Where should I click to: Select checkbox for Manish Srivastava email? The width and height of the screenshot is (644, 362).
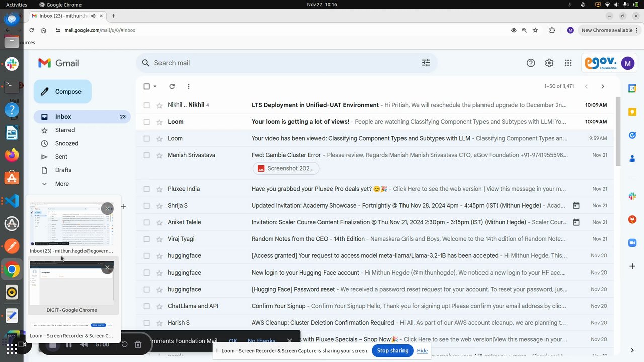pyautogui.click(x=146, y=155)
